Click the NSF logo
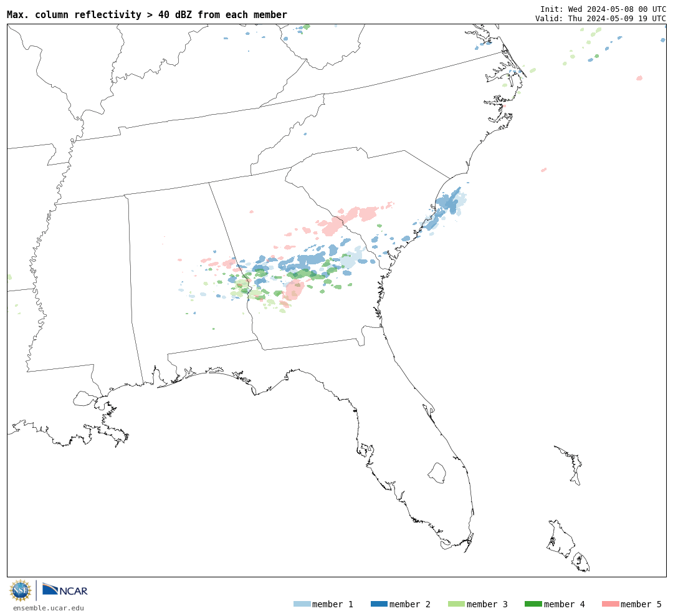This screenshot has width=673, height=616. [x=20, y=590]
